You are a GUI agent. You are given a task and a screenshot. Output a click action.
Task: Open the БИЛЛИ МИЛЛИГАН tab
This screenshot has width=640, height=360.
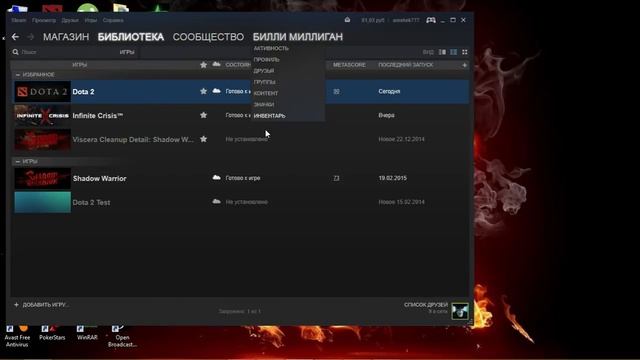pyautogui.click(x=298, y=37)
